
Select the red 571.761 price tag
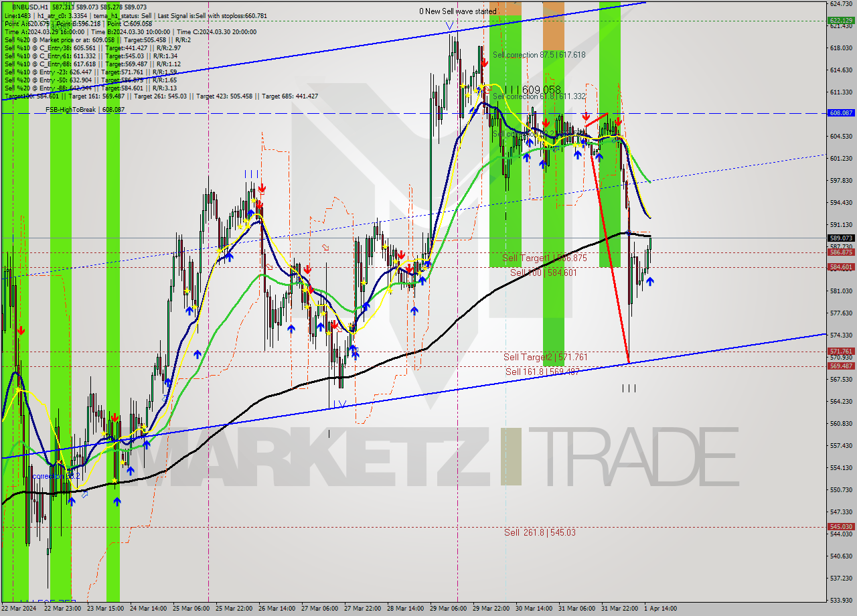[x=841, y=352]
